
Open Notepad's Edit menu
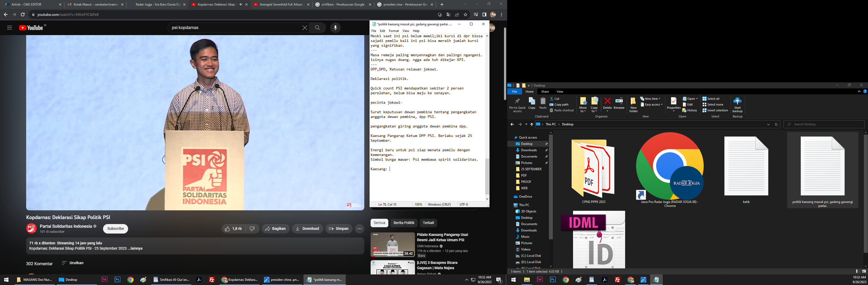(382, 31)
